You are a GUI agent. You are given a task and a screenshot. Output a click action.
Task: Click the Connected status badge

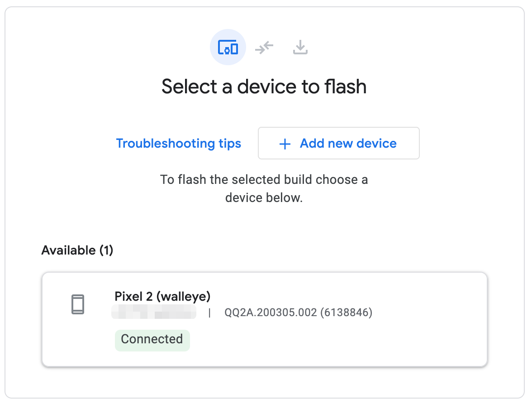[x=152, y=340]
